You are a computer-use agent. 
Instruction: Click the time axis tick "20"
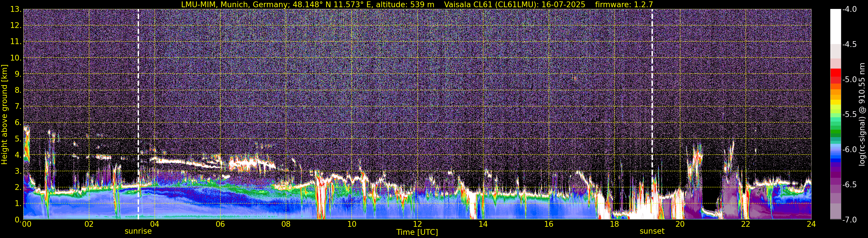pyautogui.click(x=680, y=224)
